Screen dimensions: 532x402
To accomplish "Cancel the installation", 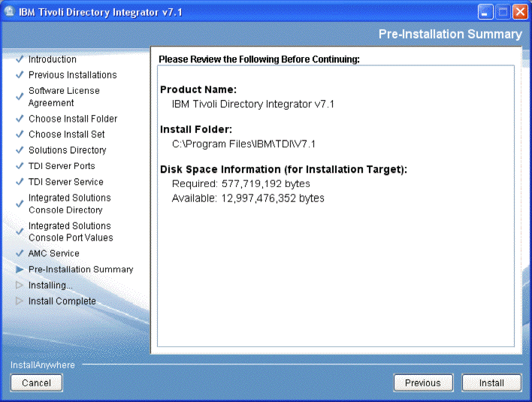I will [36, 383].
